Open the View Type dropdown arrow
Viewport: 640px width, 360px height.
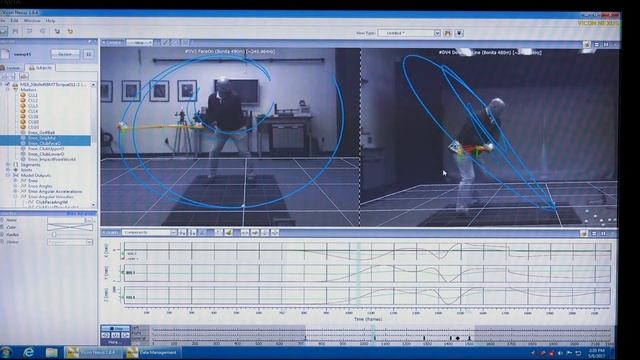pyautogui.click(x=437, y=33)
